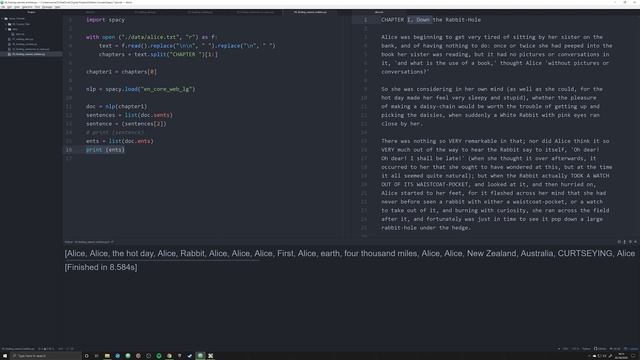Click the text.split("CHAPTER ") line
Screen dimensions: 640x360
tap(158, 54)
